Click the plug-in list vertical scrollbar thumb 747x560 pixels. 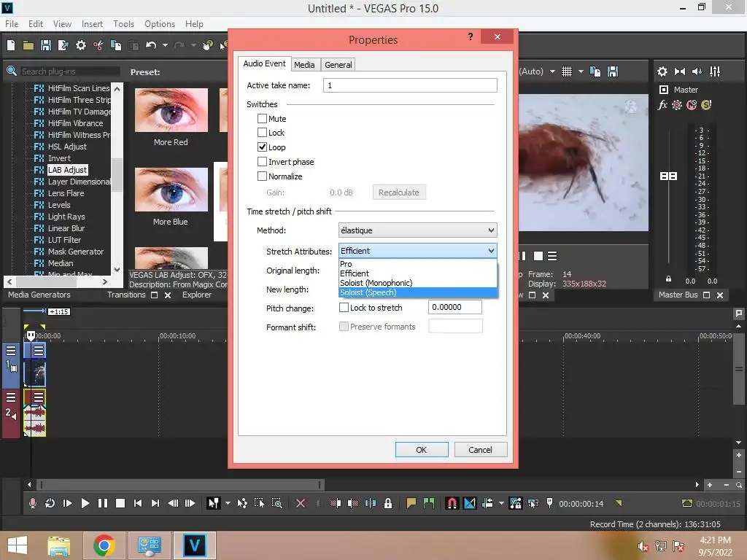117,175
